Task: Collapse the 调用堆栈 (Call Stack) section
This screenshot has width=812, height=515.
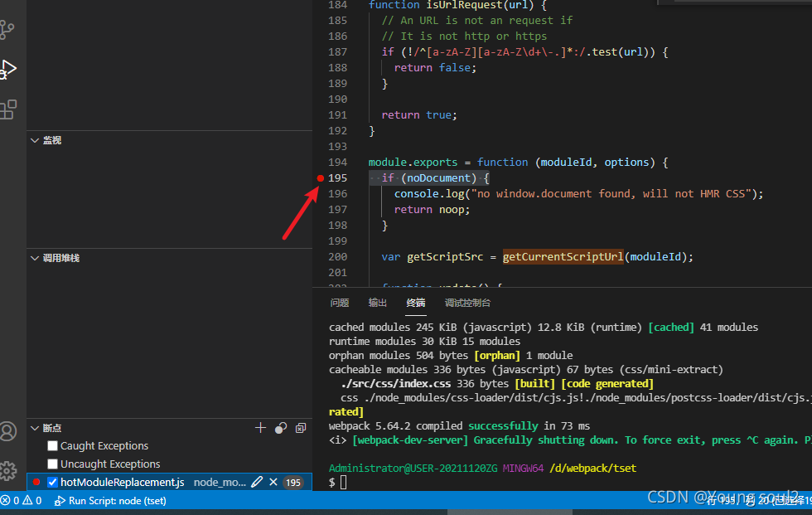Action: pyautogui.click(x=35, y=258)
